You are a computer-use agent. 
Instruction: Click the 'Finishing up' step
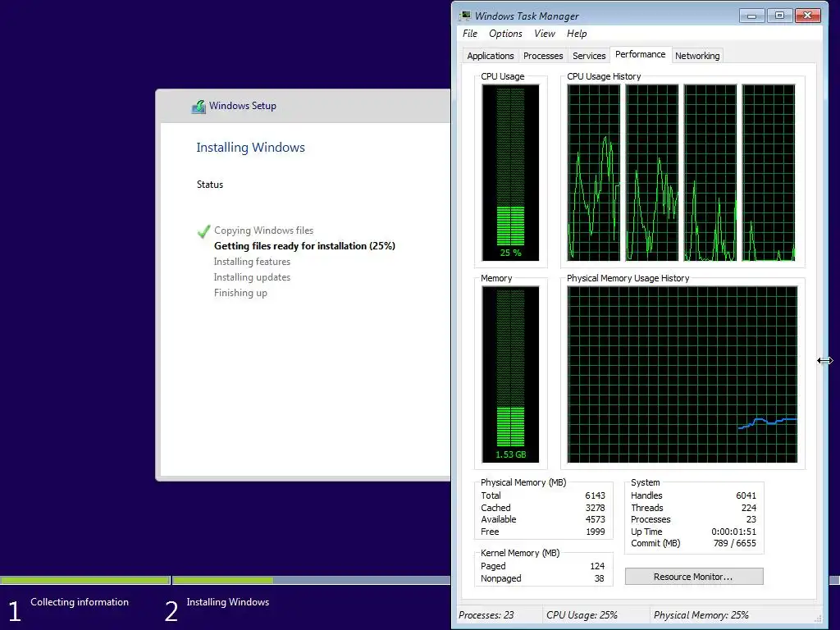pos(240,293)
